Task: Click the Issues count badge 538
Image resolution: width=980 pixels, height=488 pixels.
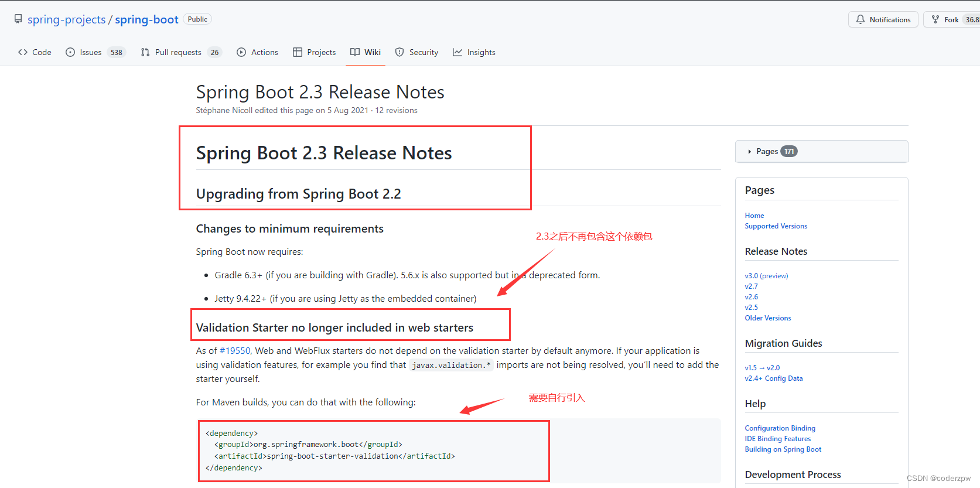Action: pyautogui.click(x=117, y=52)
